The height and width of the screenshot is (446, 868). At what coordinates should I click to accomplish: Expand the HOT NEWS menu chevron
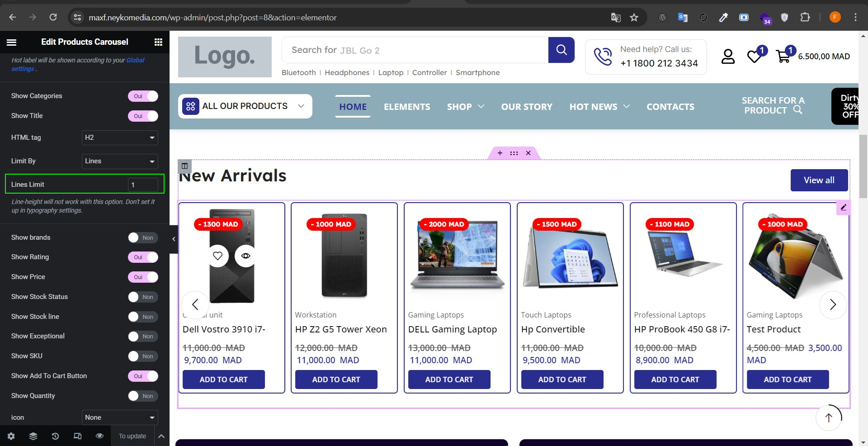coord(627,107)
